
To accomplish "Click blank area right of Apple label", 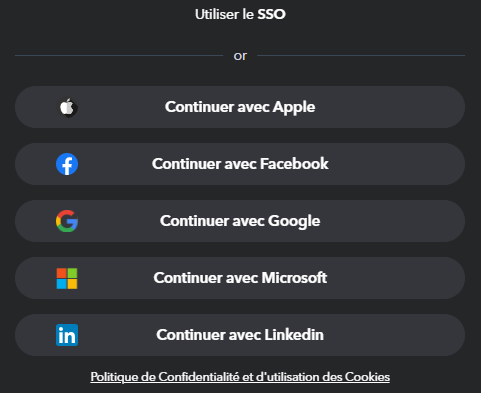I will coord(390,107).
